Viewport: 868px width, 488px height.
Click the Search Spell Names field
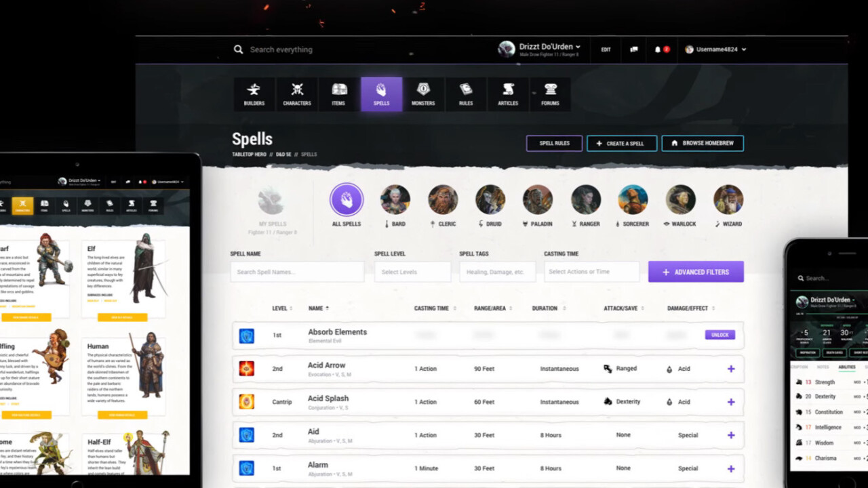pos(297,272)
